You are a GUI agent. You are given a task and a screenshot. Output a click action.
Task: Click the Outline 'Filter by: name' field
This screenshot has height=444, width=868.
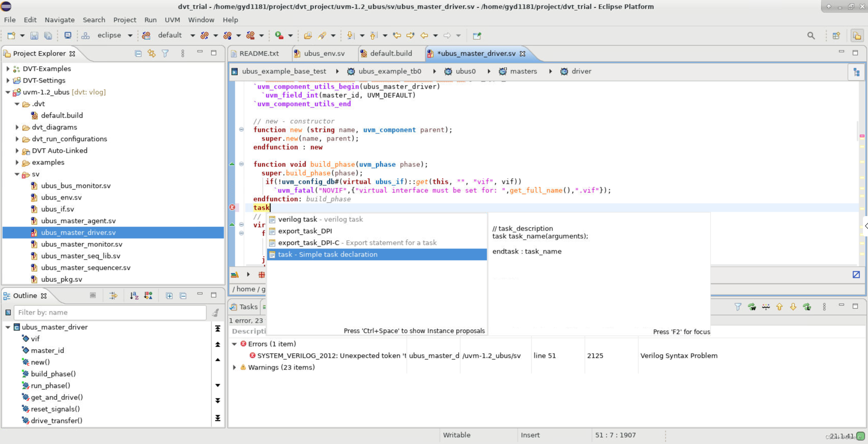[110, 312]
